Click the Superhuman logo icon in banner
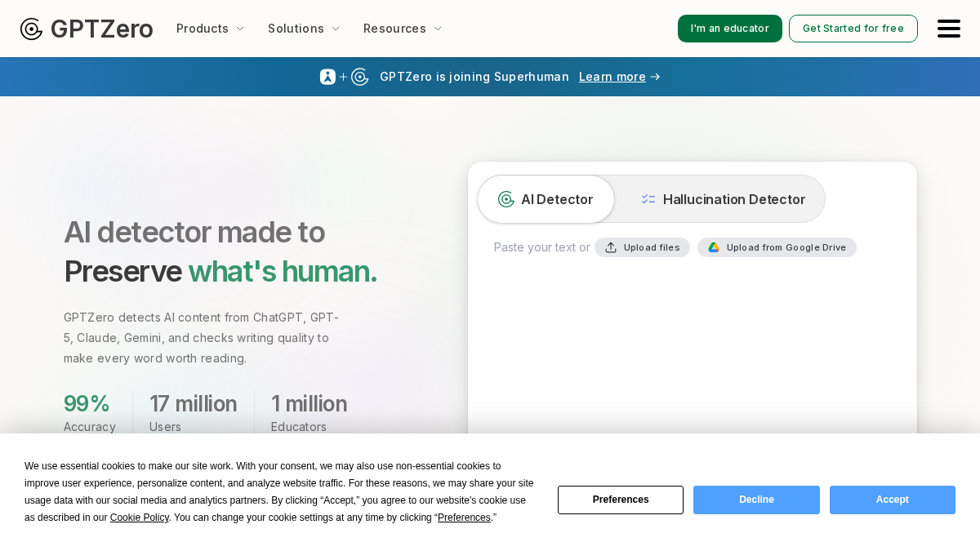The height and width of the screenshot is (551, 980). [327, 77]
